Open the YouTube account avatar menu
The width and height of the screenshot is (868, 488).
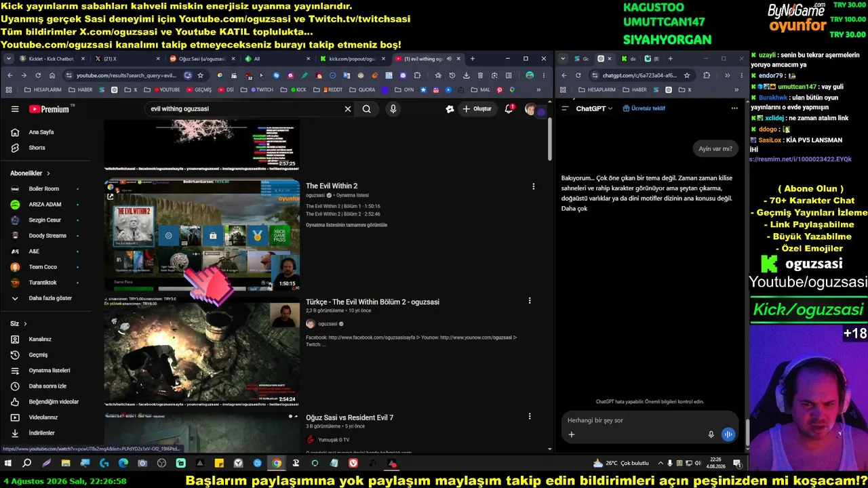point(531,109)
